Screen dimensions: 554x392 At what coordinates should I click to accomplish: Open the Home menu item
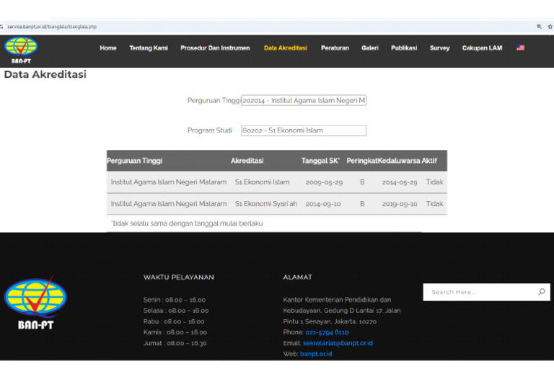tap(108, 48)
